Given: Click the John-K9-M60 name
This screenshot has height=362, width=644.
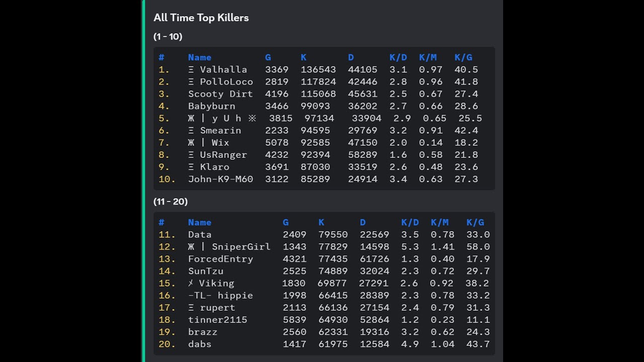Looking at the screenshot, I should point(220,179).
